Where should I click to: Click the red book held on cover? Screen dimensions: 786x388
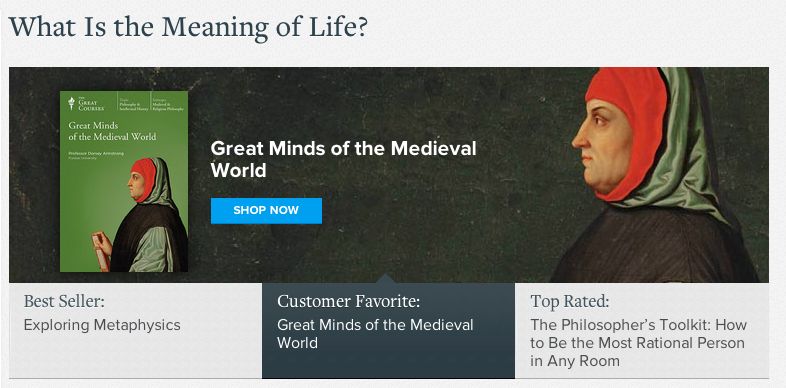(100, 251)
